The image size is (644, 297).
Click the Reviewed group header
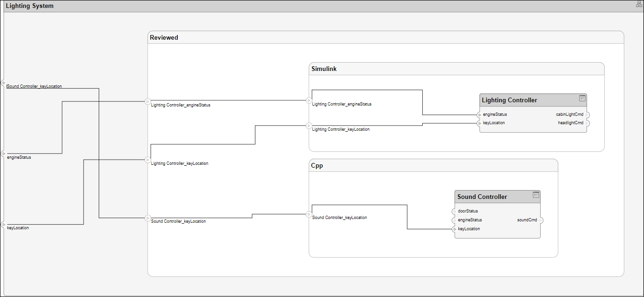point(164,37)
